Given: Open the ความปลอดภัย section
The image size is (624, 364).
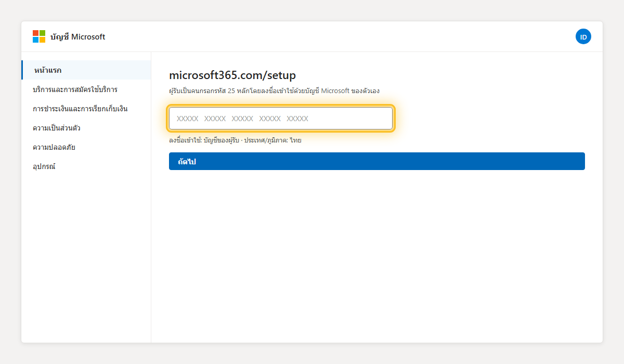Looking at the screenshot, I should [86, 147].
